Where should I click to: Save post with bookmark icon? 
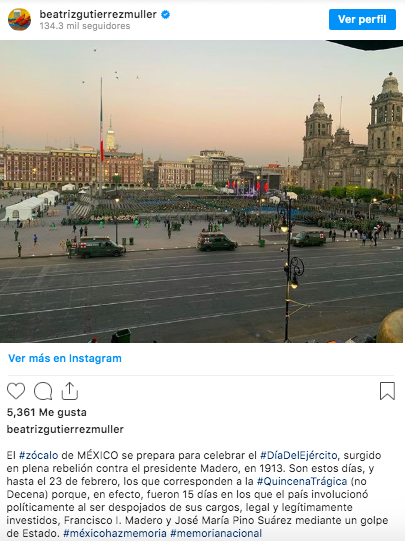tap(387, 391)
